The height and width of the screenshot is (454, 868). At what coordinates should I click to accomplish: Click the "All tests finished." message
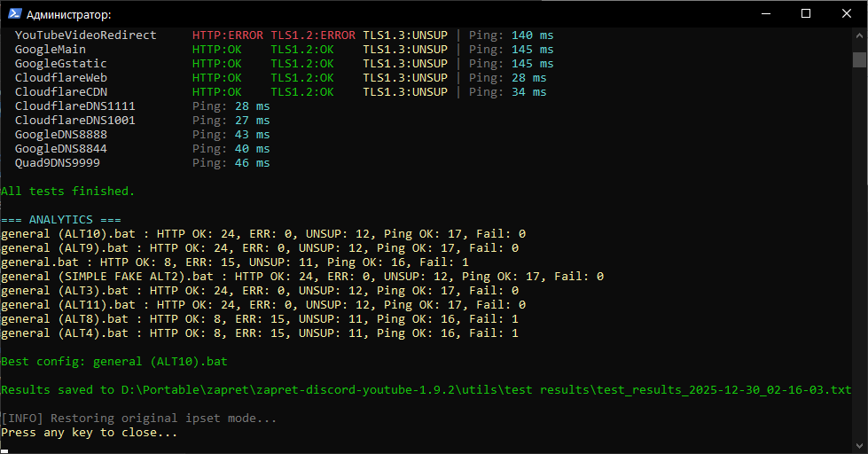click(68, 191)
